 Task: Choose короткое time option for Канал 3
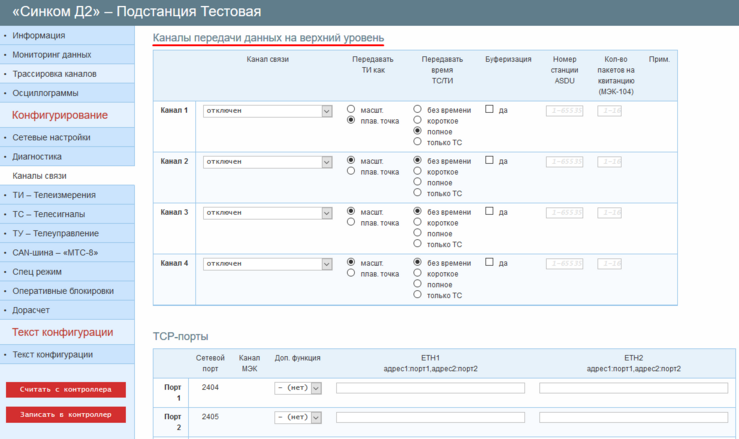point(418,223)
